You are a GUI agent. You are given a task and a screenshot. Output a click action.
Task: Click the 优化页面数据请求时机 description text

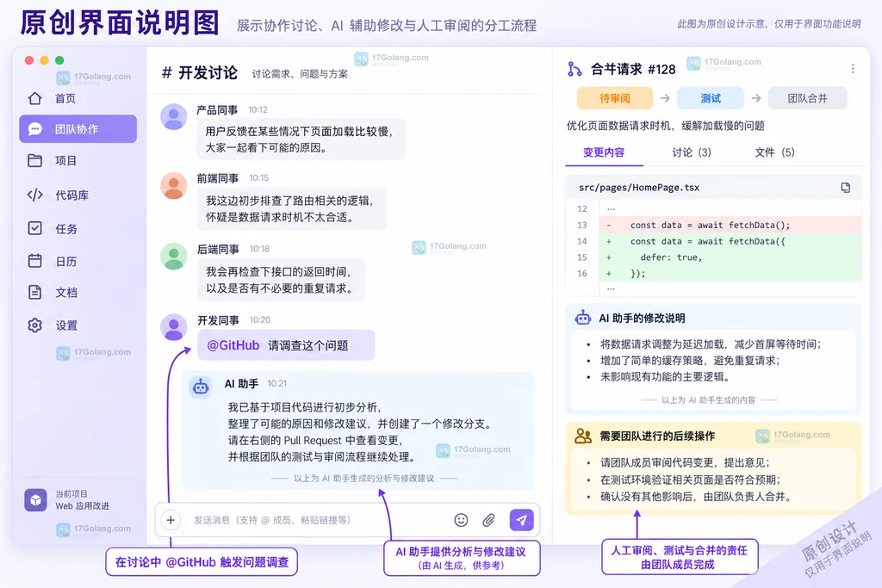666,126
